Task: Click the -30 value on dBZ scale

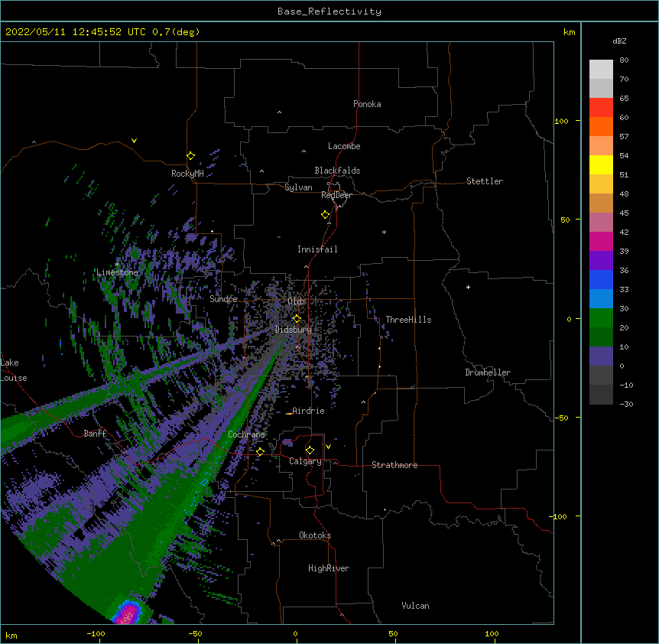Action: [x=626, y=404]
